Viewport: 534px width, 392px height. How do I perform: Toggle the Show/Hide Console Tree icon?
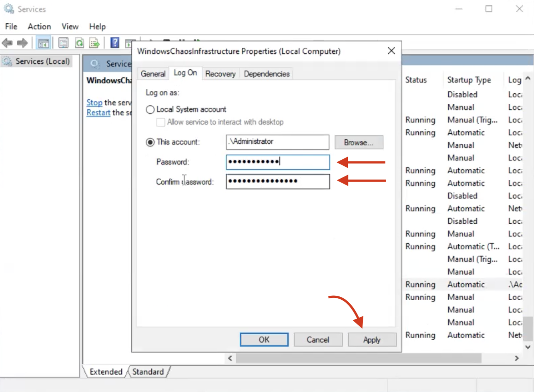click(x=43, y=43)
